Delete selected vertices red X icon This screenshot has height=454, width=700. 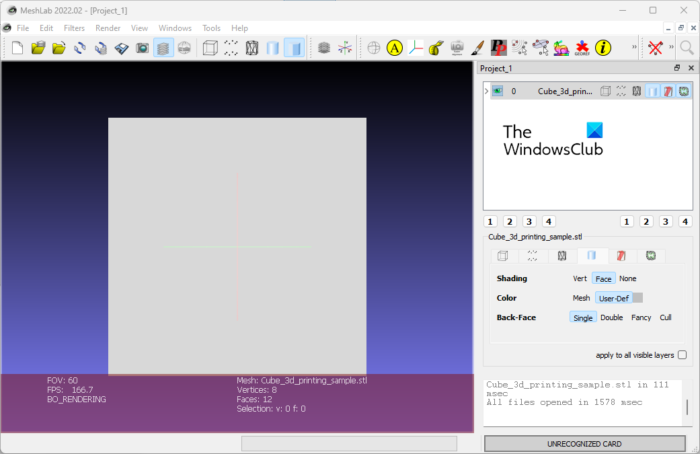tap(655, 48)
